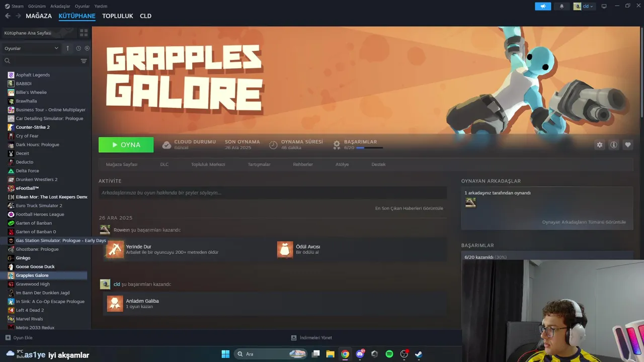
Task: Click the library search field
Action: pos(41,61)
